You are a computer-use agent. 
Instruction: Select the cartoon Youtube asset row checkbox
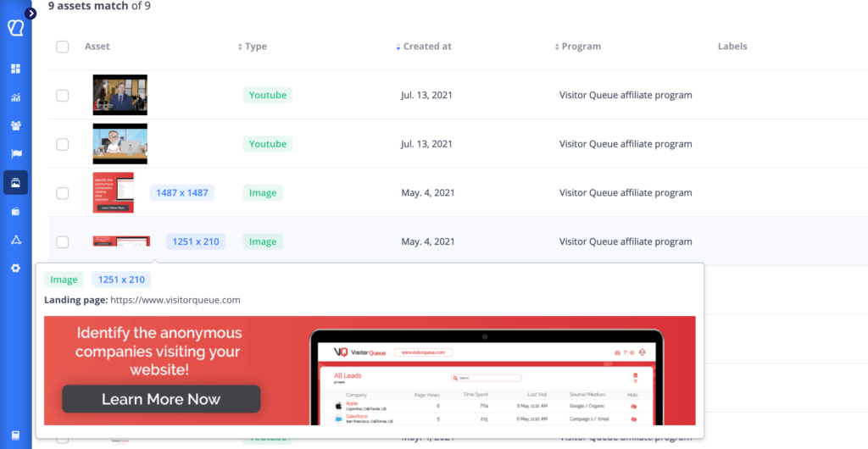click(x=63, y=144)
